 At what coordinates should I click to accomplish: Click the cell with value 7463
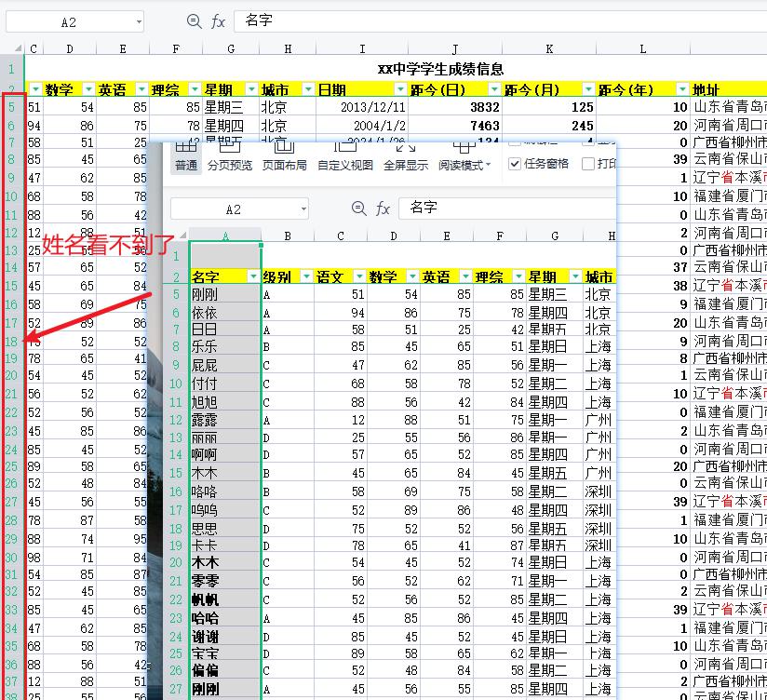coord(455,126)
